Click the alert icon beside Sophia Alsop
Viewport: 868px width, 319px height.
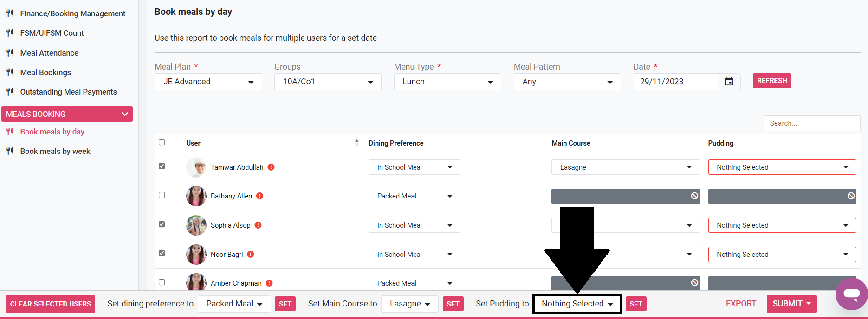[258, 225]
